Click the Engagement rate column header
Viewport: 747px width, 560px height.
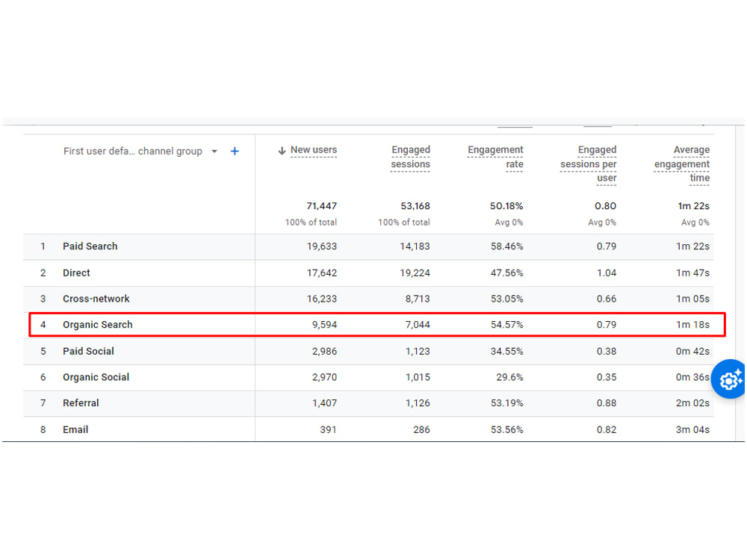pyautogui.click(x=495, y=157)
